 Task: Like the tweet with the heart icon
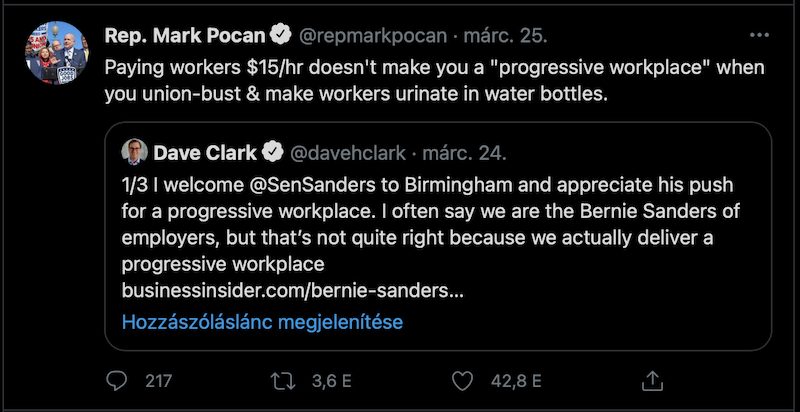(461, 380)
